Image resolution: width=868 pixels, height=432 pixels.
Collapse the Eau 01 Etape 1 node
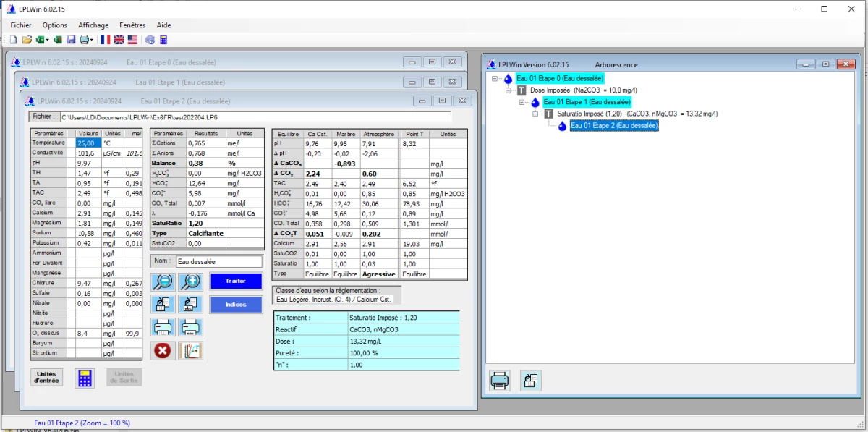click(x=523, y=102)
